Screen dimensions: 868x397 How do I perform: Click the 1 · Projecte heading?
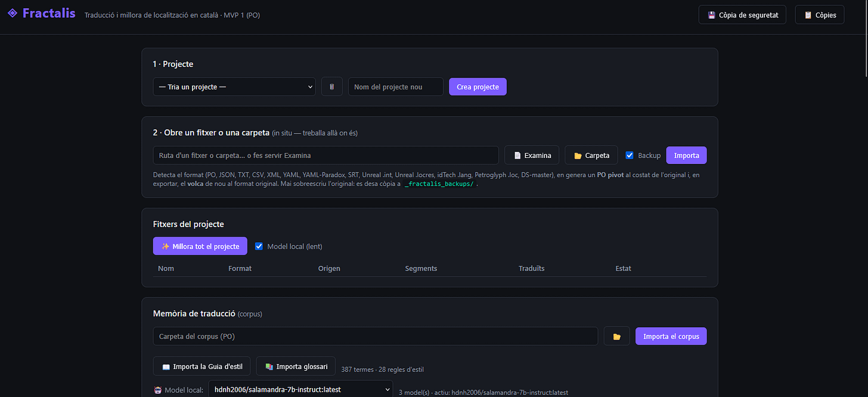(x=173, y=64)
